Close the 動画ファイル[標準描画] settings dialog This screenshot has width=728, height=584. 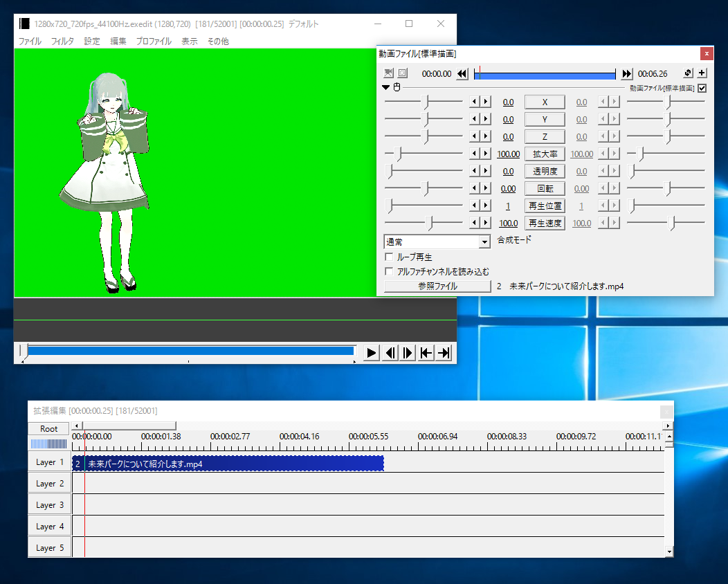pos(707,54)
